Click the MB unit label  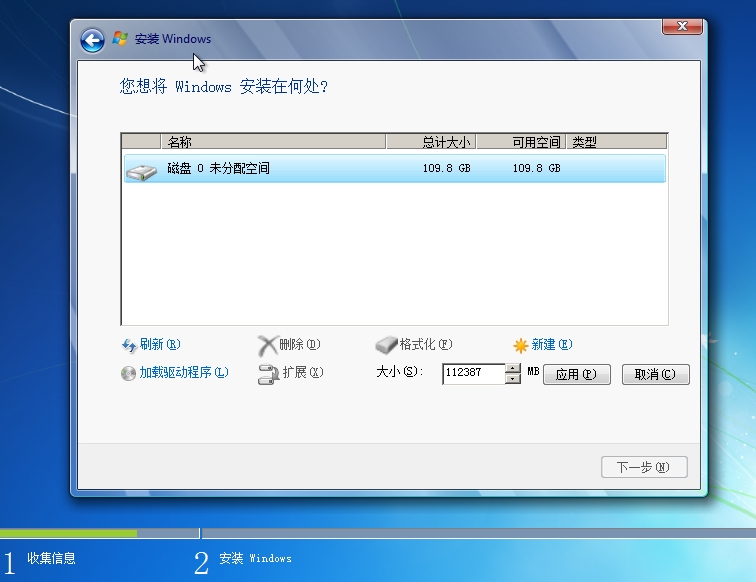(x=533, y=371)
